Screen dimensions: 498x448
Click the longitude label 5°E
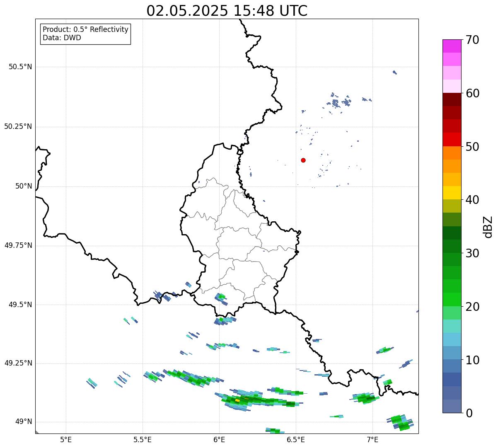point(66,440)
